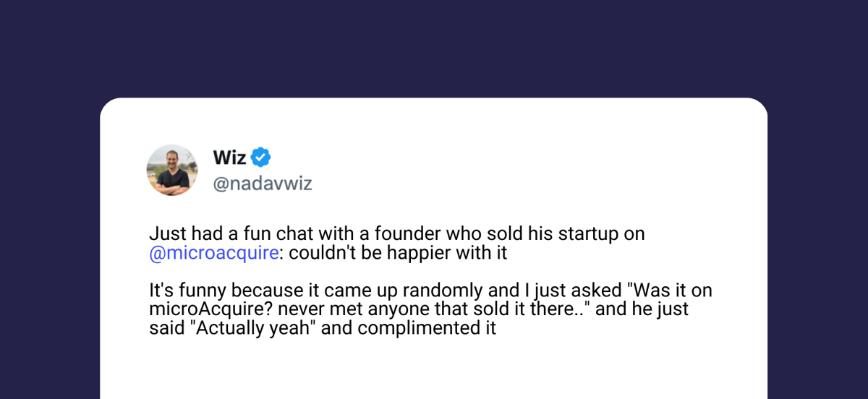Click the dark navy background above the card
This screenshot has width=868, height=399.
coord(434,47)
